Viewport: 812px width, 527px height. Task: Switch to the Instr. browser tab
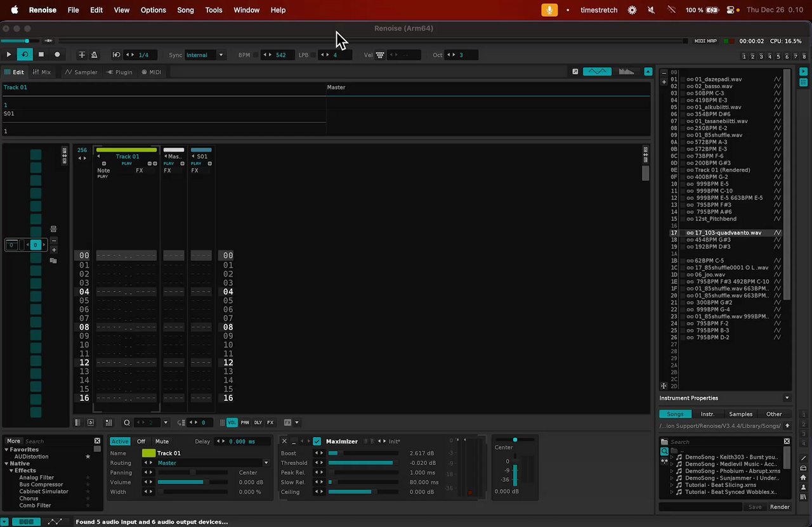pyautogui.click(x=707, y=414)
